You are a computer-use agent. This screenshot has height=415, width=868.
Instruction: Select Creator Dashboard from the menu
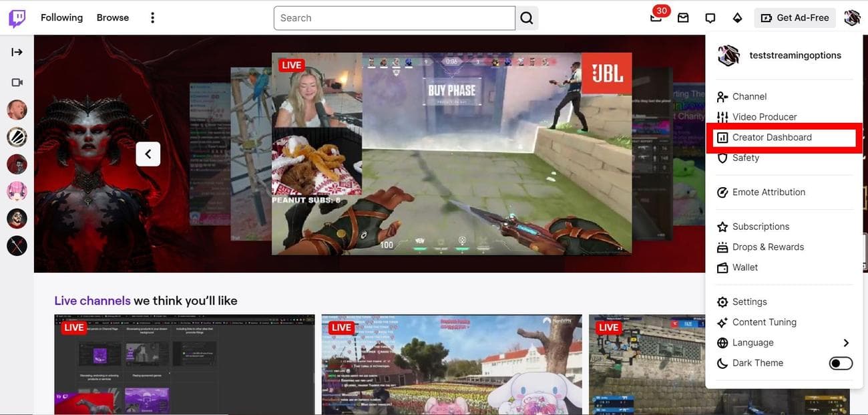(x=772, y=138)
